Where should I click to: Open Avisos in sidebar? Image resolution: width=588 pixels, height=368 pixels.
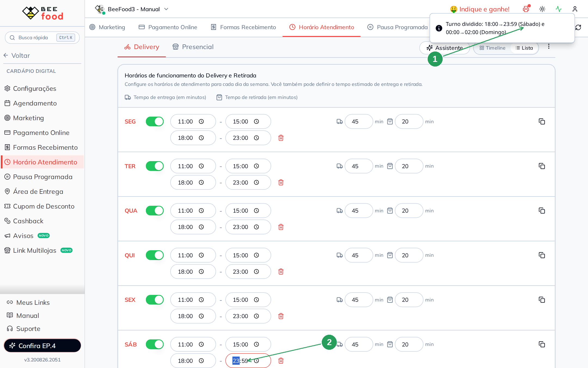pos(42,236)
